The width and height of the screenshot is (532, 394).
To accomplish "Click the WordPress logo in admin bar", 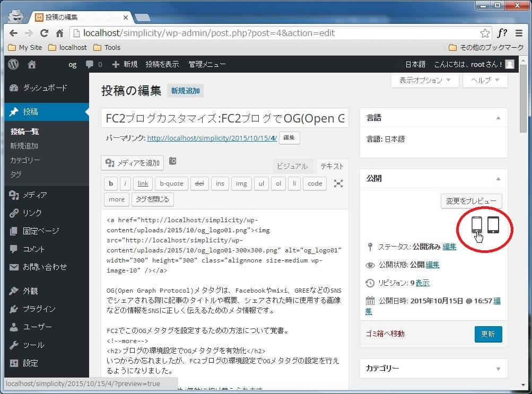I will point(14,64).
